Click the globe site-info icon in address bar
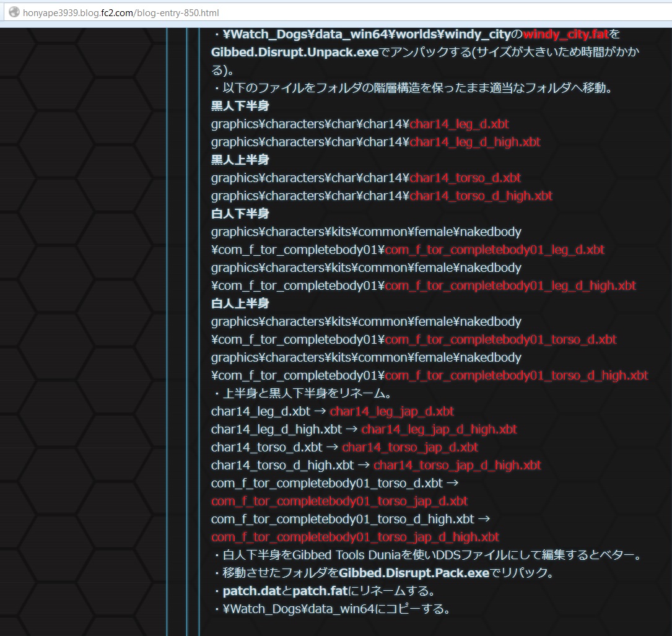The image size is (672, 636). click(12, 12)
